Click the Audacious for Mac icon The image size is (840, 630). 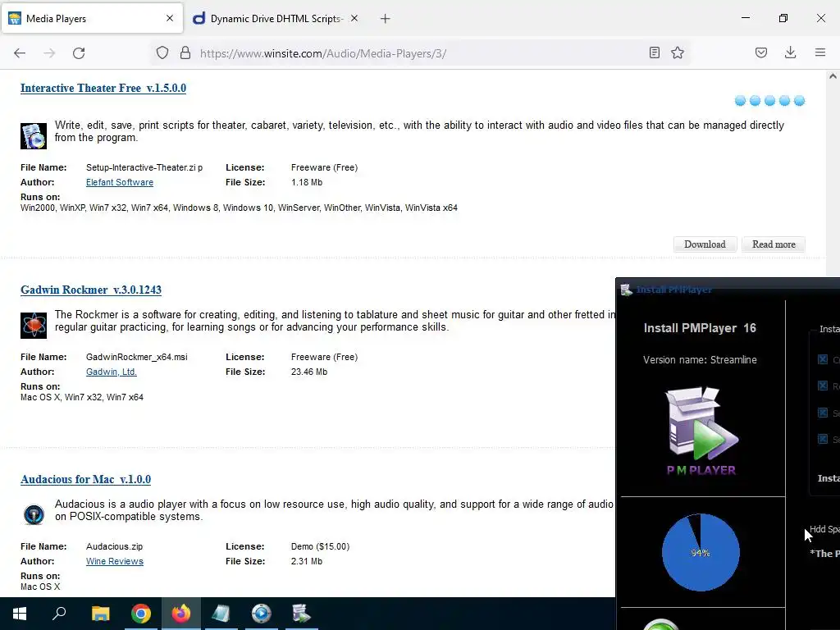(34, 515)
